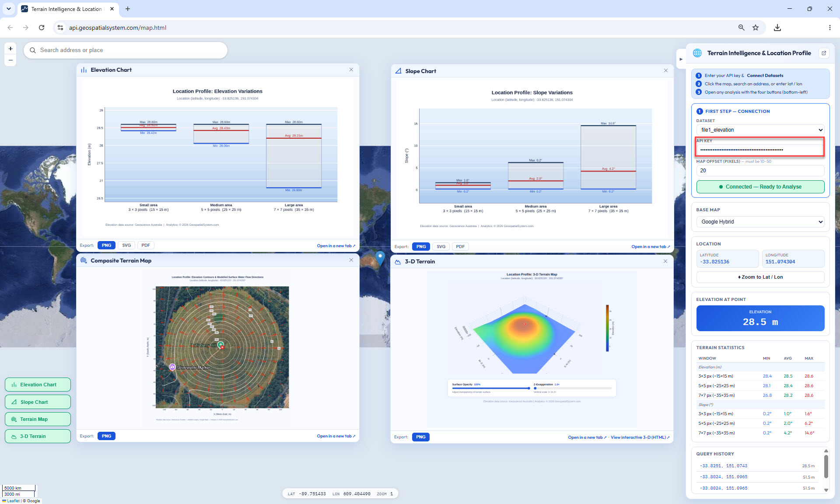Click the Longitude value field

[793, 259]
